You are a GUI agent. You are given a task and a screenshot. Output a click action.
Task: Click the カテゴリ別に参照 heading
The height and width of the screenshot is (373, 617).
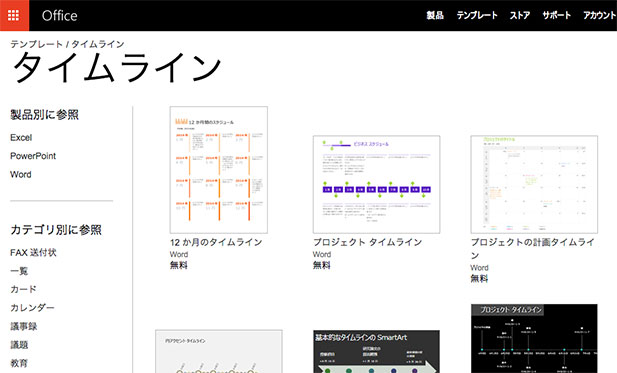pos(56,230)
